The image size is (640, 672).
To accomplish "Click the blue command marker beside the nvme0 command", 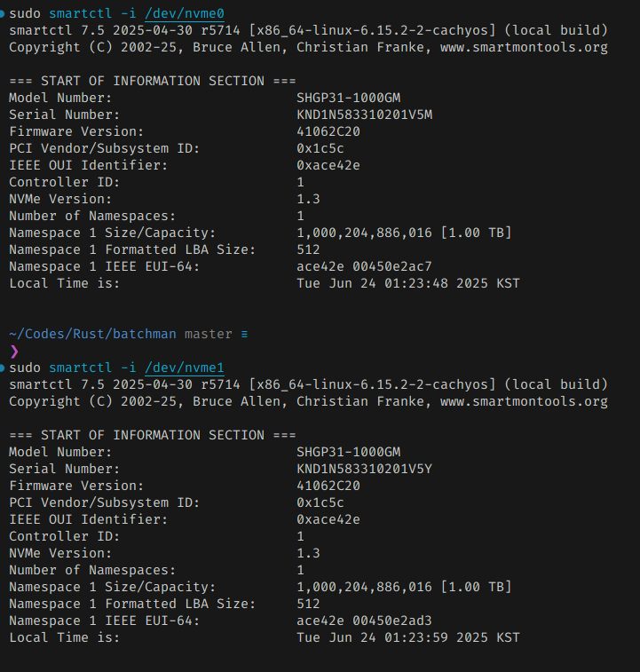I will click(x=3, y=13).
